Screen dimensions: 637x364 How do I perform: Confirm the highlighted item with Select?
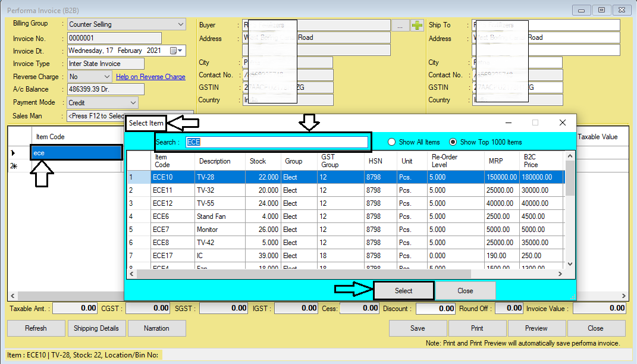[x=403, y=290]
